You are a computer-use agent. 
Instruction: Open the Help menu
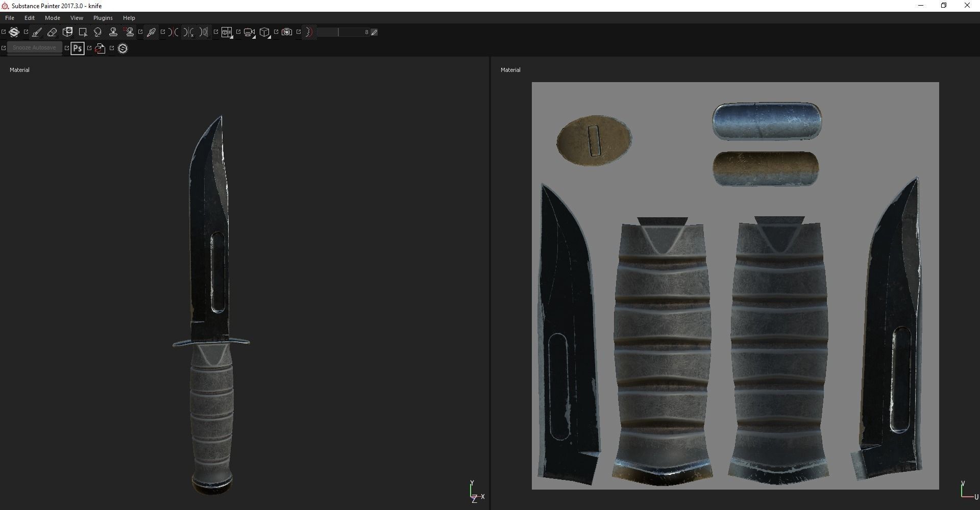pyautogui.click(x=129, y=18)
